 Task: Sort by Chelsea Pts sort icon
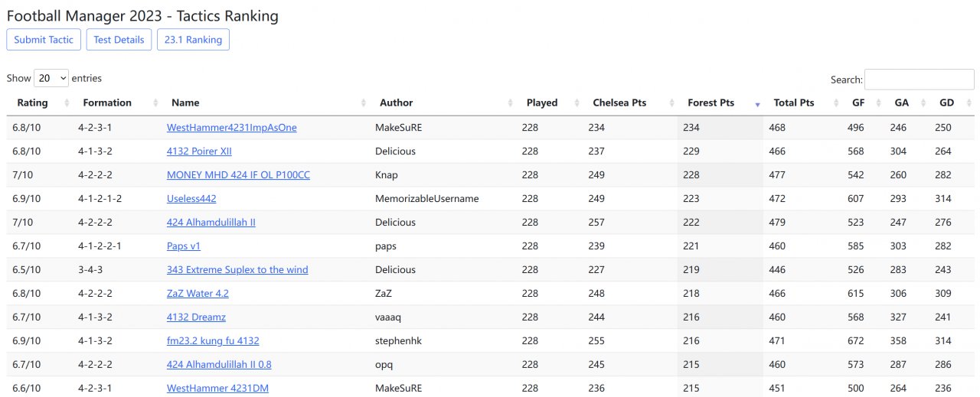tap(671, 103)
